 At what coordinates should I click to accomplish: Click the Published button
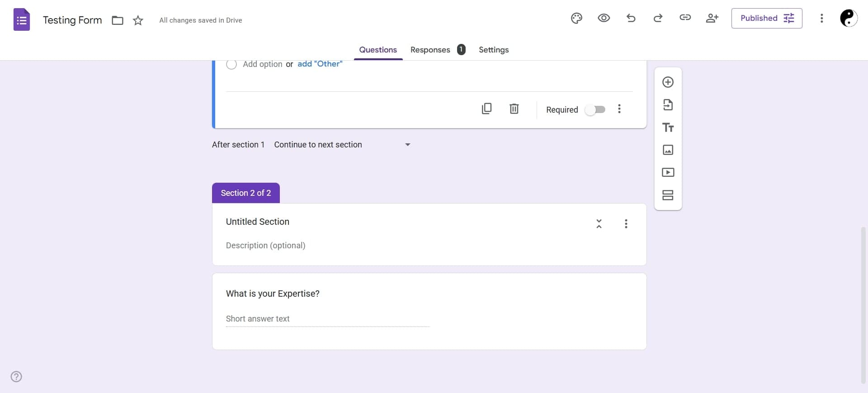point(766,18)
